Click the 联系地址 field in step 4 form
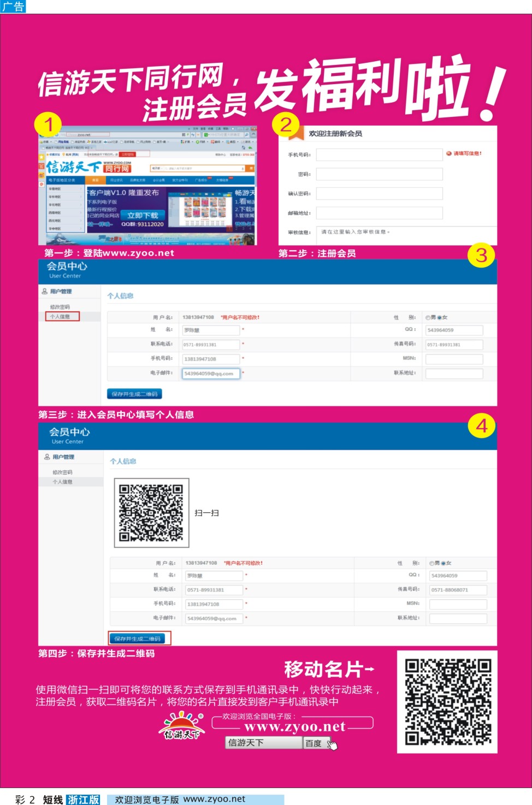The image size is (532, 805). click(x=458, y=619)
